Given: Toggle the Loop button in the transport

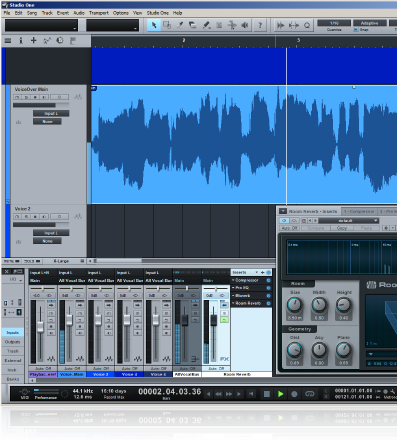Looking at the screenshot, I should pos(310,394).
